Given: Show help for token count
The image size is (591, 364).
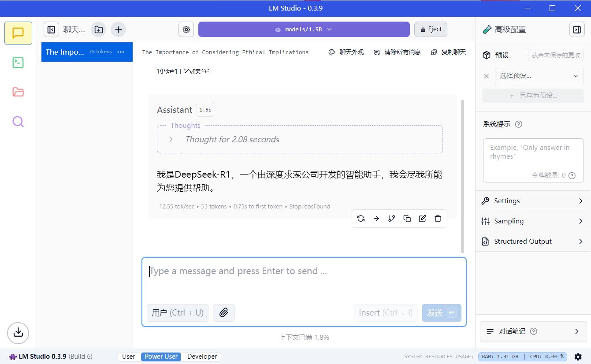Looking at the screenshot, I should [x=572, y=175].
